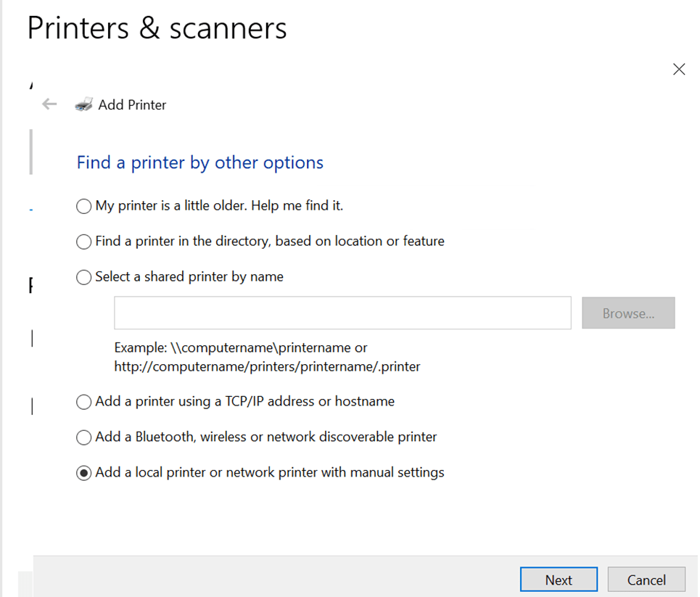Screen dimensions: 700x597
Task: Select the local printer with manual settings radio button
Action: coord(84,473)
